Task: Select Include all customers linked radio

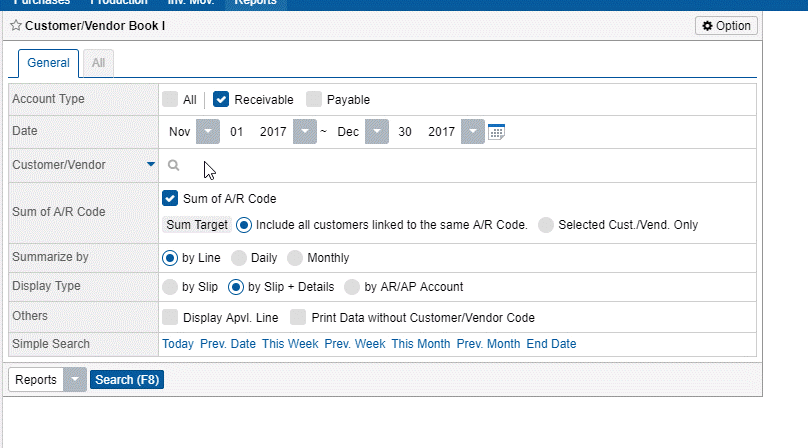Action: click(244, 225)
